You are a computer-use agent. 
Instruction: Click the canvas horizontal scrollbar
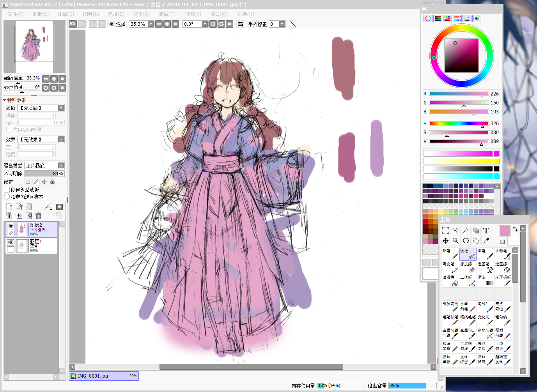[251, 367]
